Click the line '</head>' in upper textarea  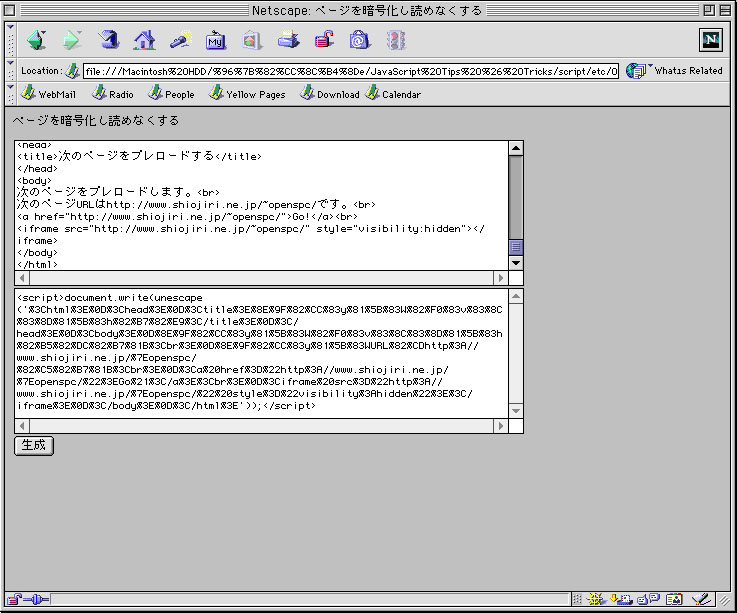37,168
